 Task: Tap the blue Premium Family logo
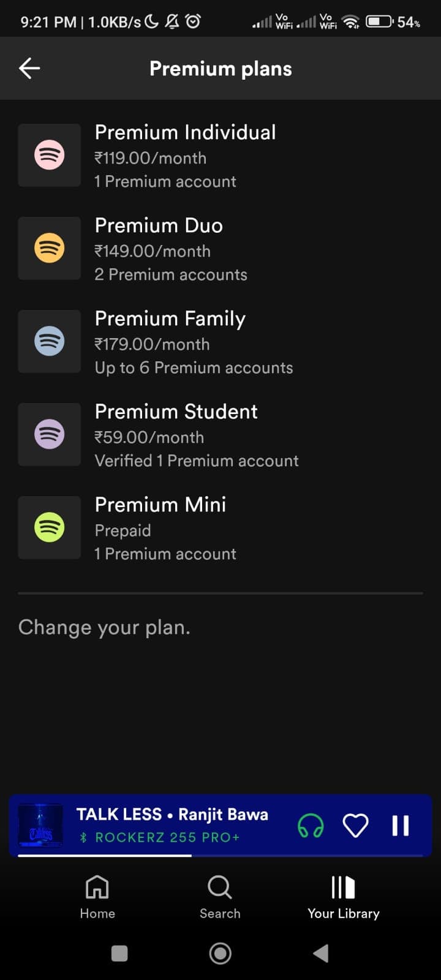[50, 342]
